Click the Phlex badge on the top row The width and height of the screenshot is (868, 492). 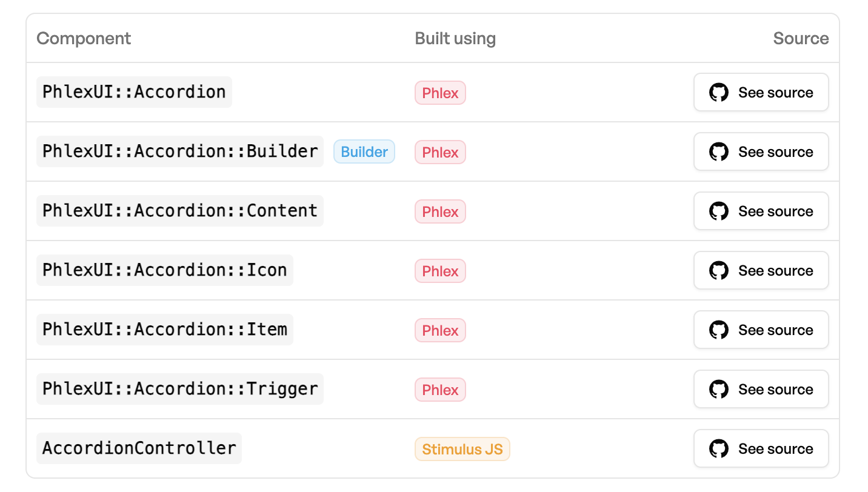(440, 92)
